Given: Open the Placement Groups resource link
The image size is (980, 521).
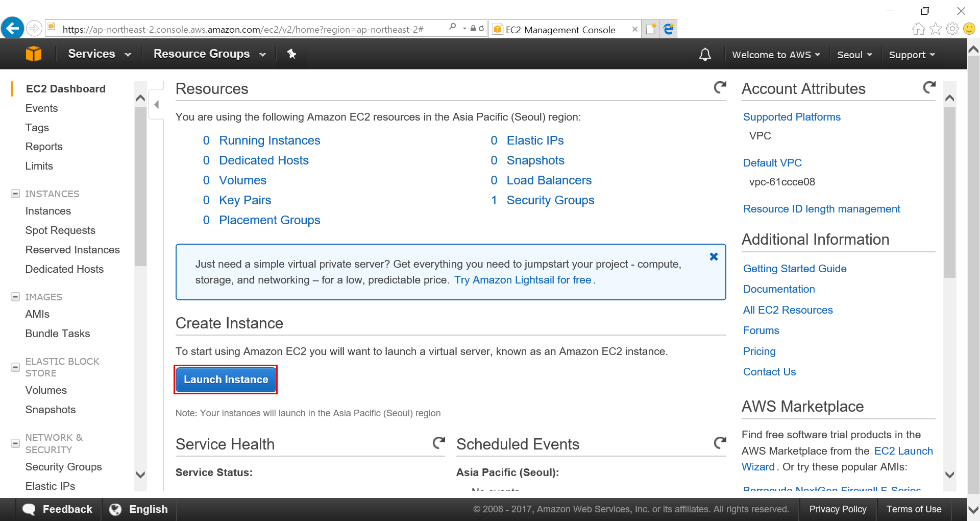Looking at the screenshot, I should click(x=269, y=220).
